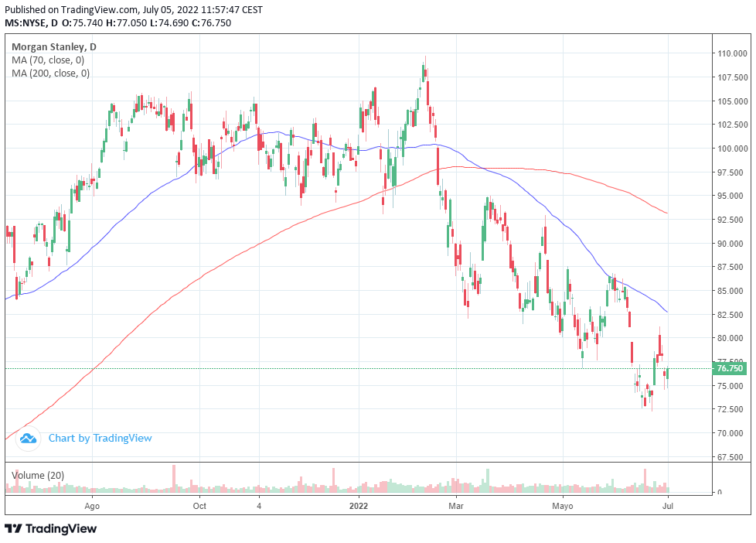
Task: Click the 'Published on TradingView.com' header text
Action: coord(71,9)
